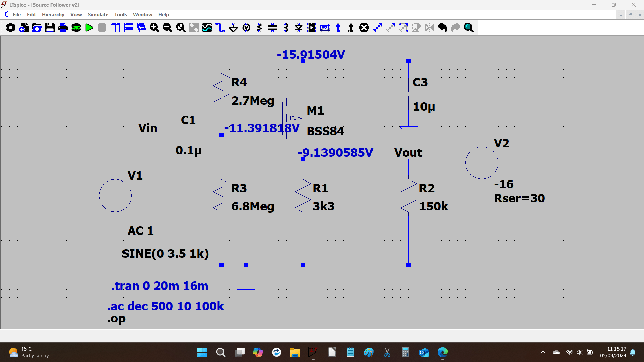This screenshot has height=362, width=644.
Task: Add a SPICE directive with the .t icon
Action: 351,28
